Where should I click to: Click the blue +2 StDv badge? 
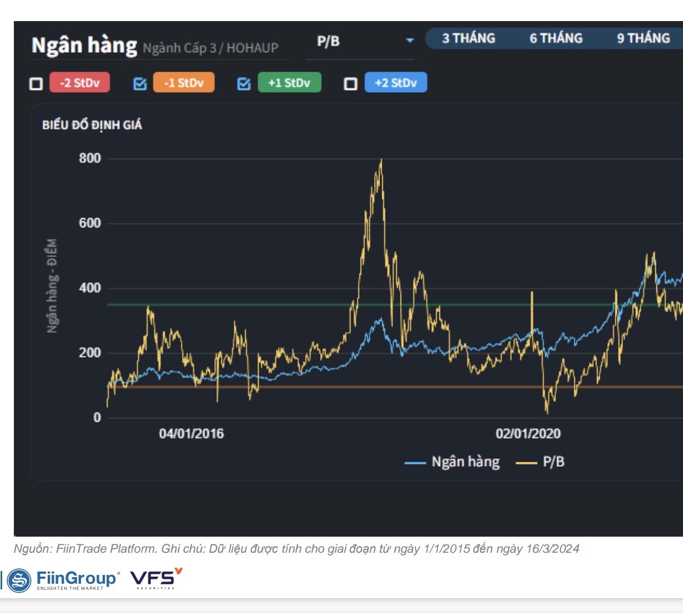396,83
